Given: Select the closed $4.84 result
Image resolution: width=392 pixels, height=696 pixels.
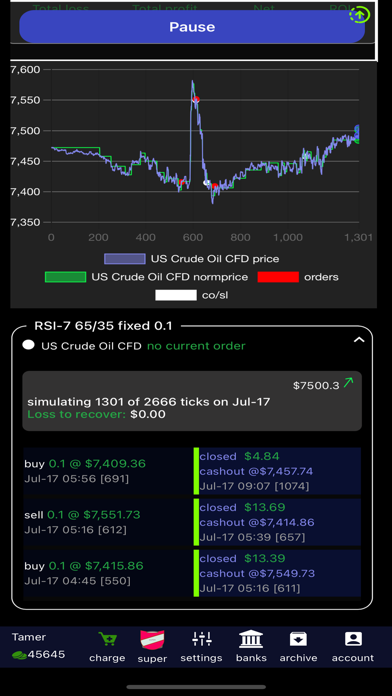Looking at the screenshot, I should click(239, 456).
